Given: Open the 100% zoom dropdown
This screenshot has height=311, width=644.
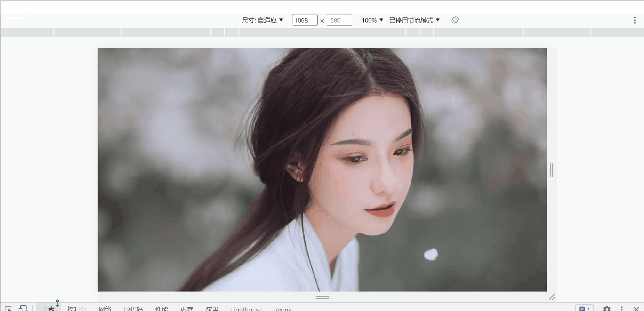Looking at the screenshot, I should [372, 20].
